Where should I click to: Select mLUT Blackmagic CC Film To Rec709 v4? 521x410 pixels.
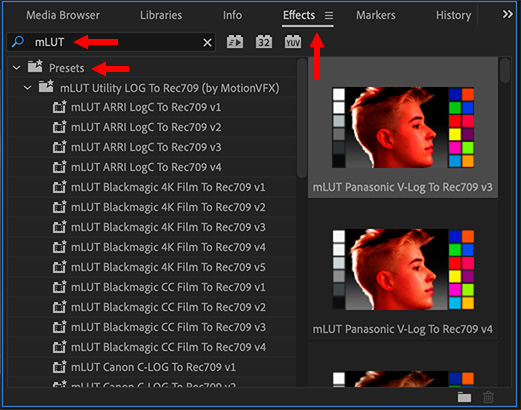tap(168, 347)
